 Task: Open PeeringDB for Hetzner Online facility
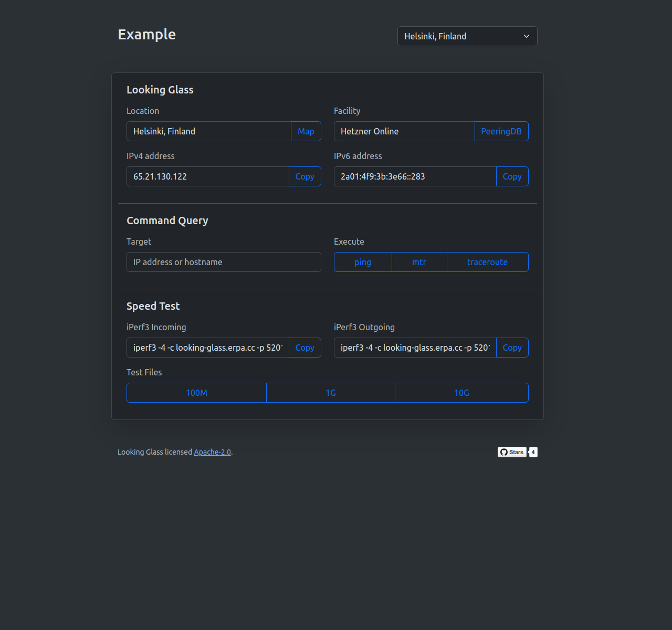pos(501,131)
